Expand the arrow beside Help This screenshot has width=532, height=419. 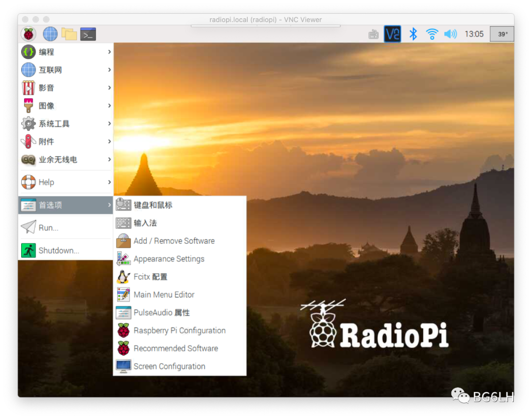109,182
